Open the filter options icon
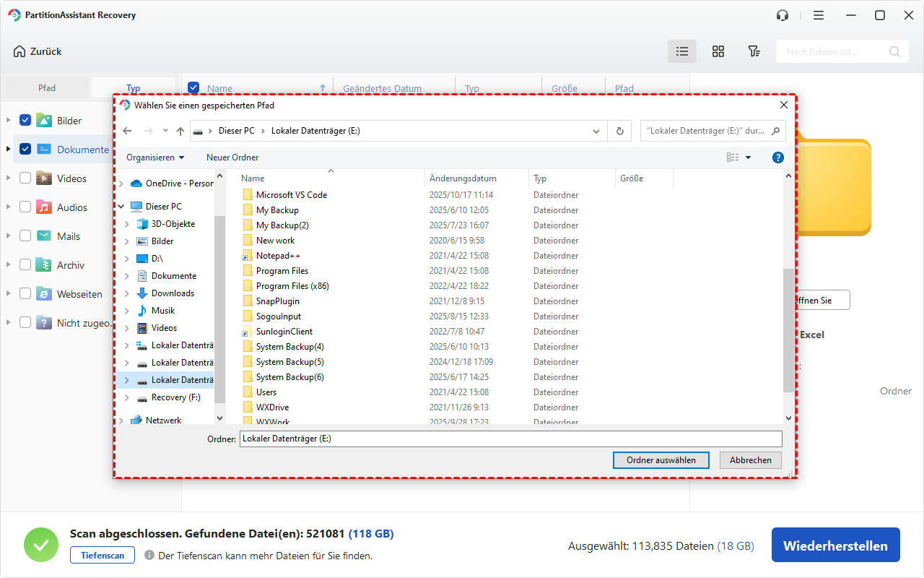924x578 pixels. 754,51
